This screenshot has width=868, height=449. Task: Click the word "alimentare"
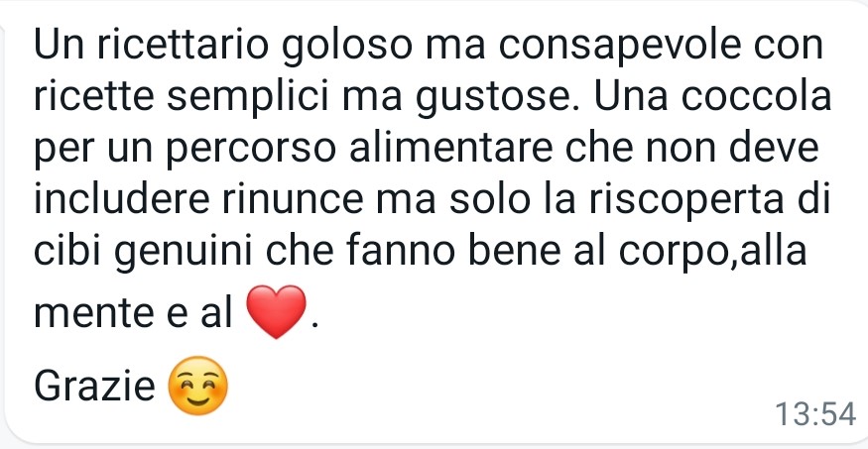point(449,147)
